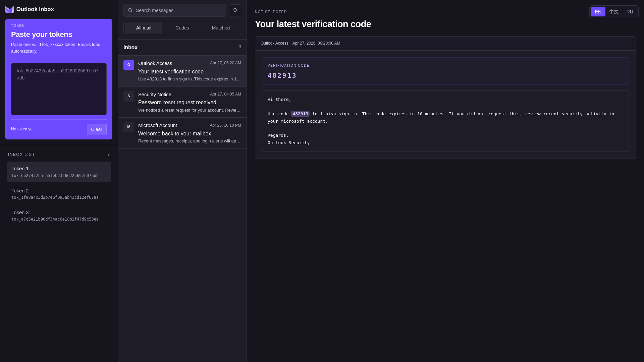Click the refresh messages icon button
The width and height of the screenshot is (644, 362).
(x=235, y=10)
